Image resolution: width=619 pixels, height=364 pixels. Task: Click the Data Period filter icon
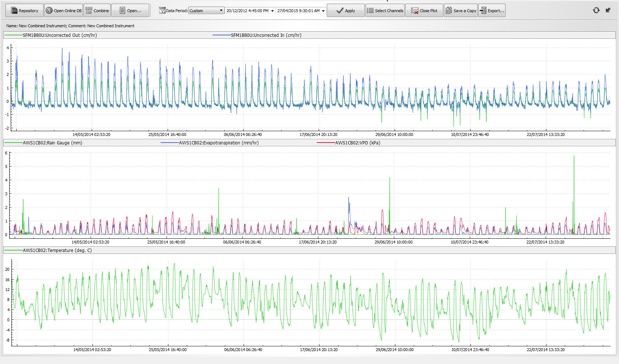162,11
